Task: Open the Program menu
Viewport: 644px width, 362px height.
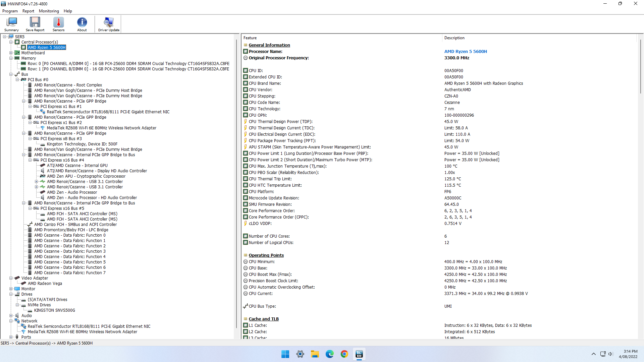Action: coord(10,11)
